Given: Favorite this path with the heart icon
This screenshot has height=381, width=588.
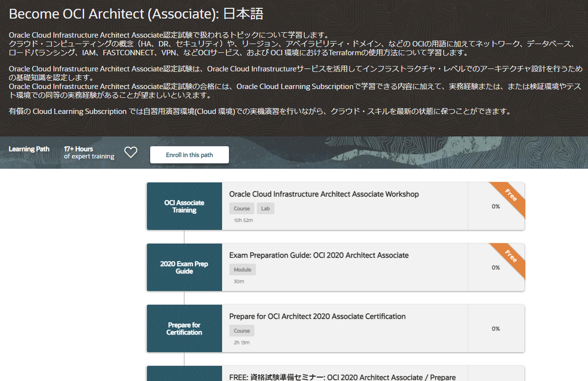Looking at the screenshot, I should point(131,153).
